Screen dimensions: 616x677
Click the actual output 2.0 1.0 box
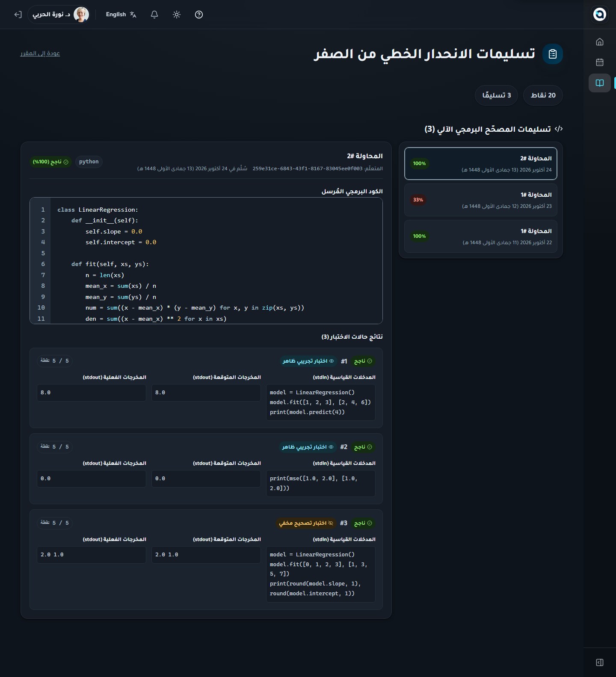tap(92, 555)
